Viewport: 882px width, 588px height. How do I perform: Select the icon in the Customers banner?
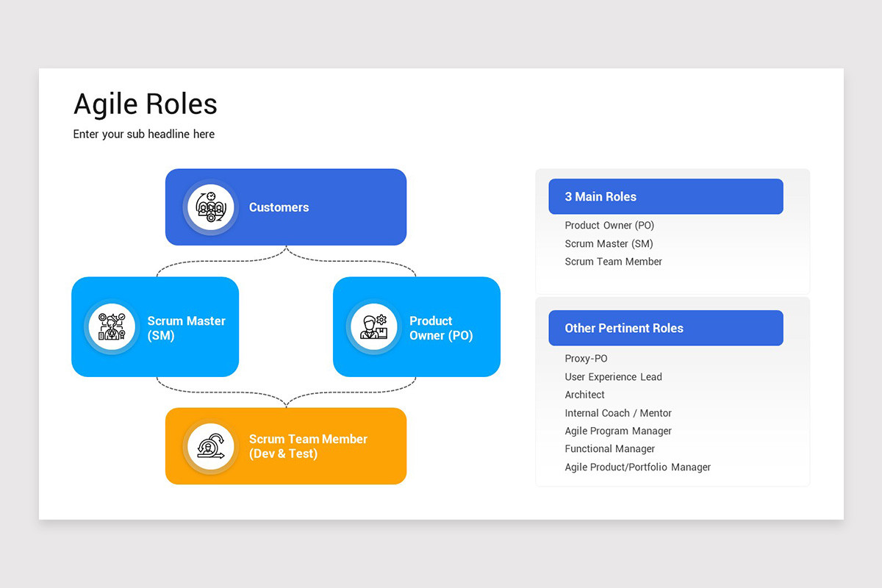[211, 207]
